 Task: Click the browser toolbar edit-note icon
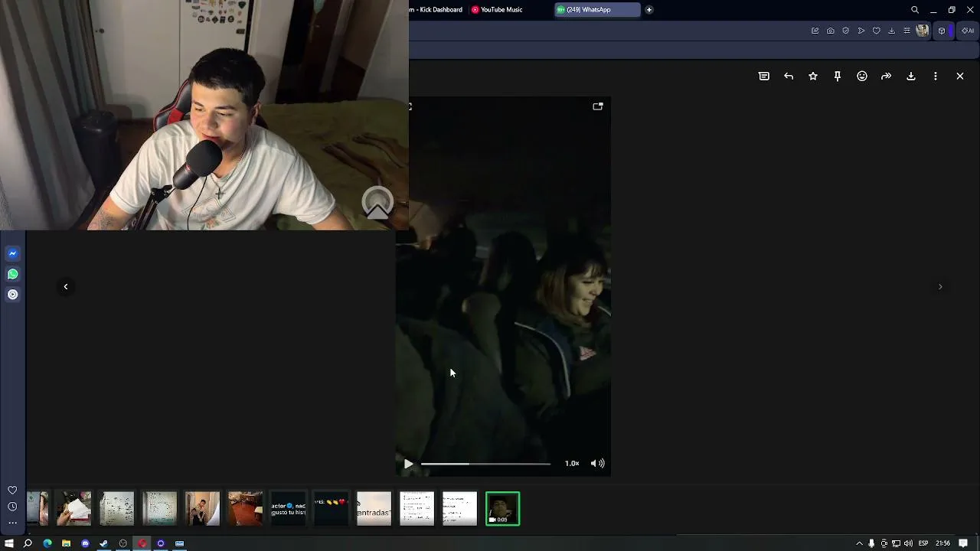click(815, 31)
